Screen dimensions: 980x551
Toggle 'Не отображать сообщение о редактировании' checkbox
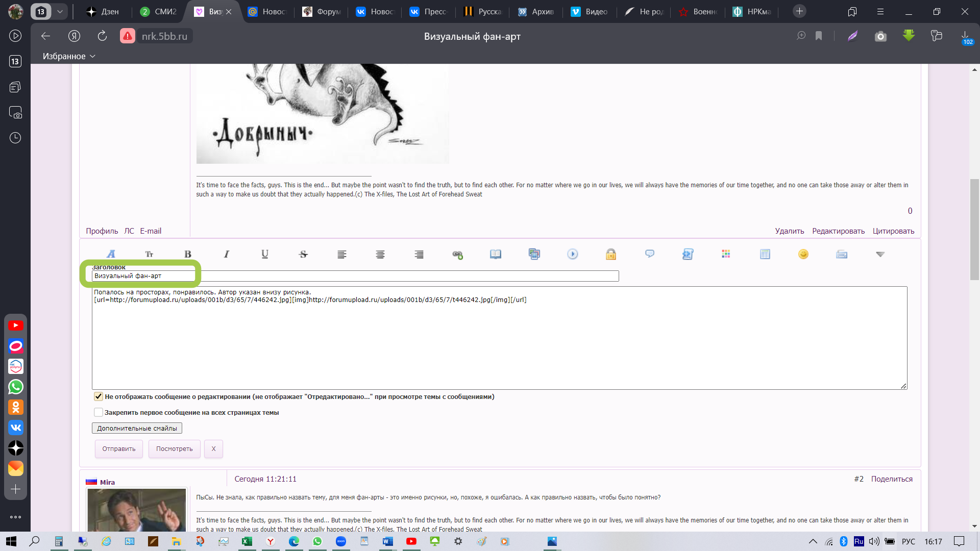click(x=99, y=396)
